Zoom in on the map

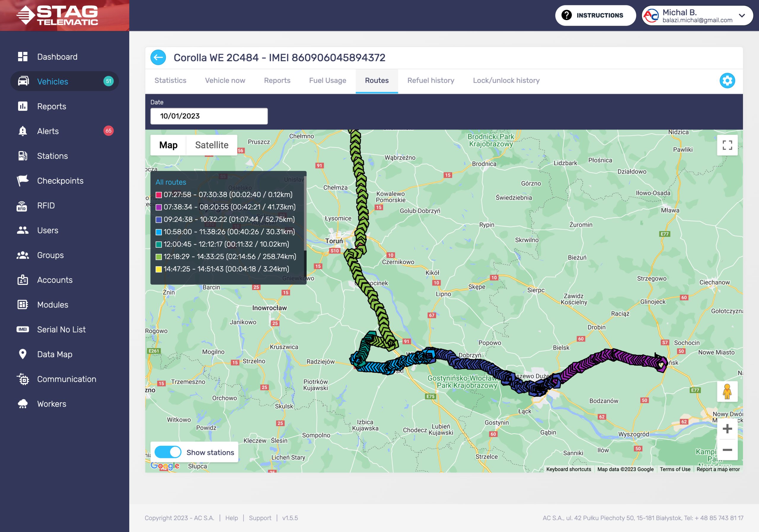pyautogui.click(x=727, y=429)
